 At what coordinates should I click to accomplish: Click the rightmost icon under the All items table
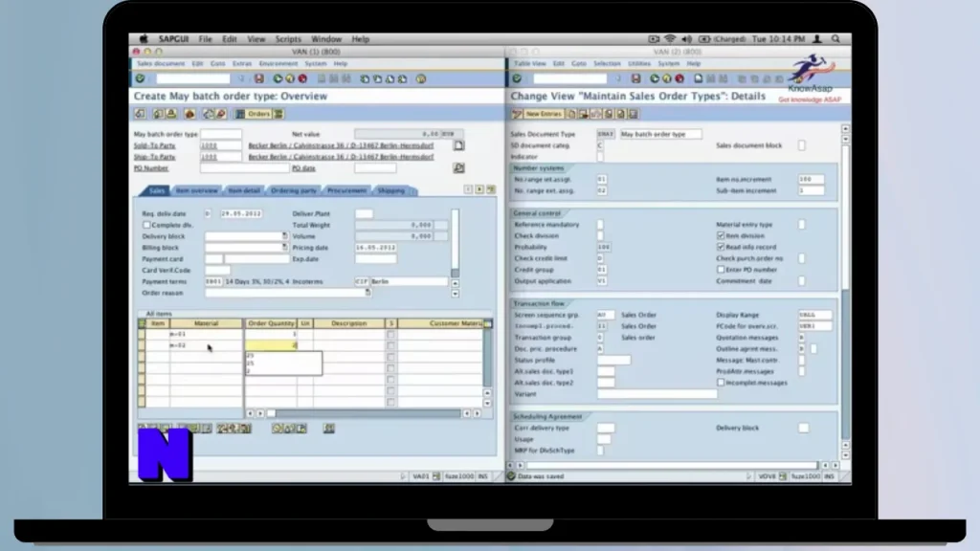click(329, 429)
